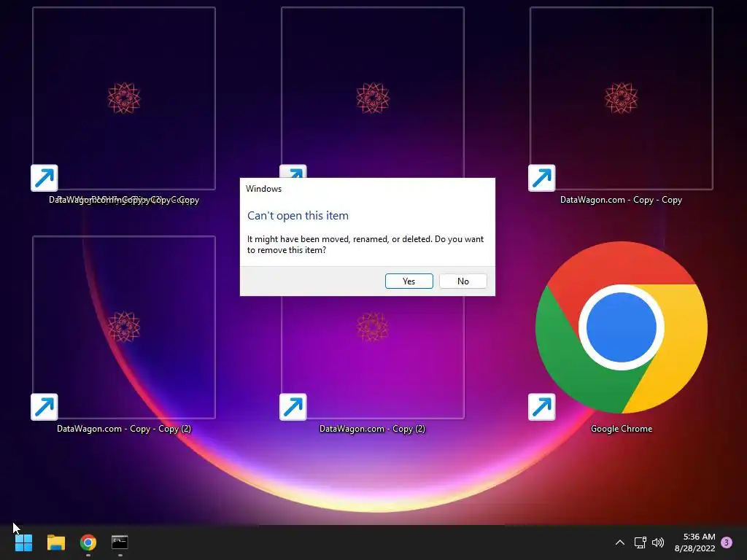Click the "Can't open this item" heading
Screen dimensions: 747x560
point(298,216)
